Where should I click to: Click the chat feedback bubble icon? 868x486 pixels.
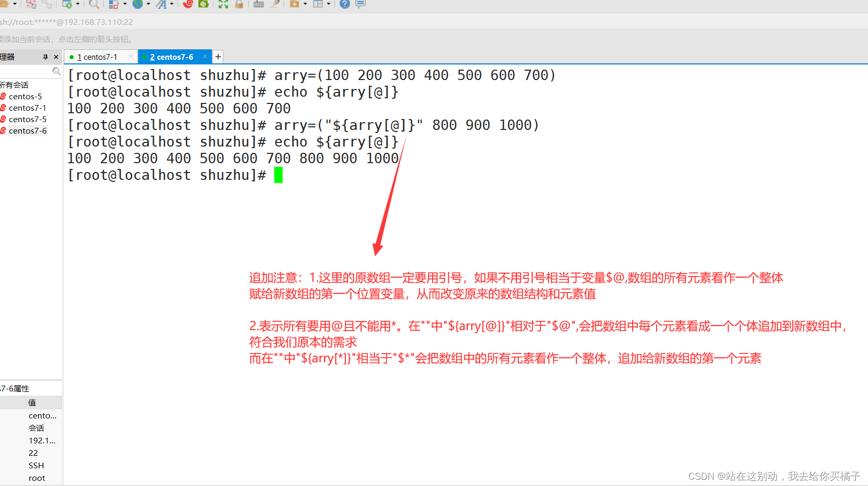[x=360, y=4]
